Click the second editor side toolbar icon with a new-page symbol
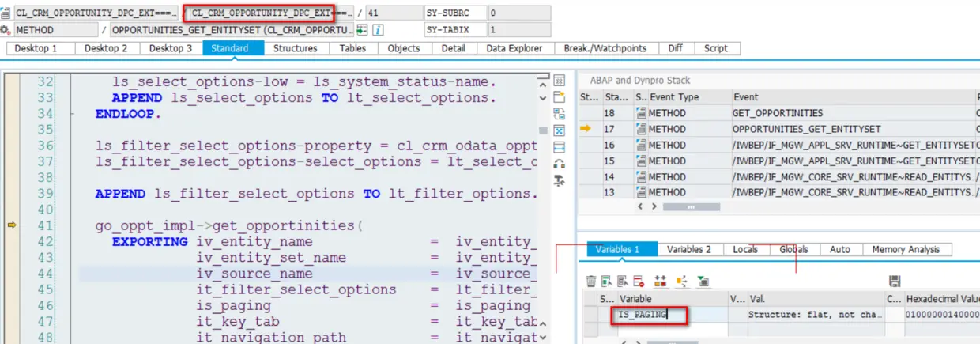The image size is (980, 344). (x=560, y=96)
